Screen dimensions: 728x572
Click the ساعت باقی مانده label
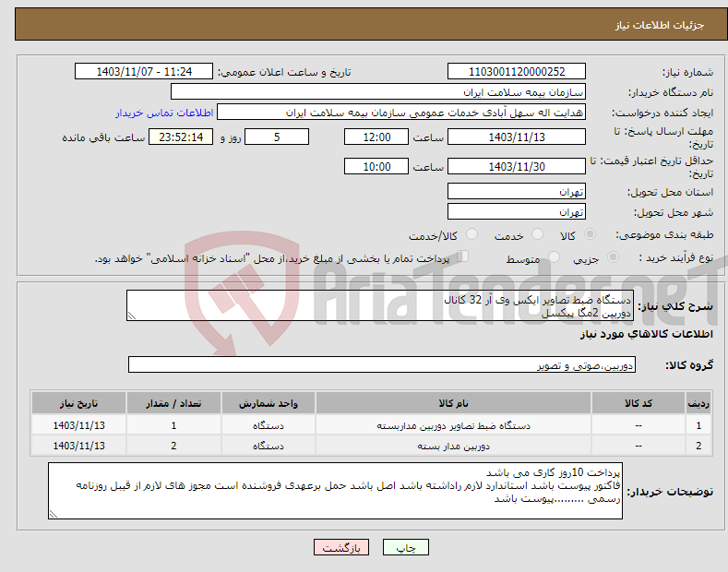click(x=103, y=137)
